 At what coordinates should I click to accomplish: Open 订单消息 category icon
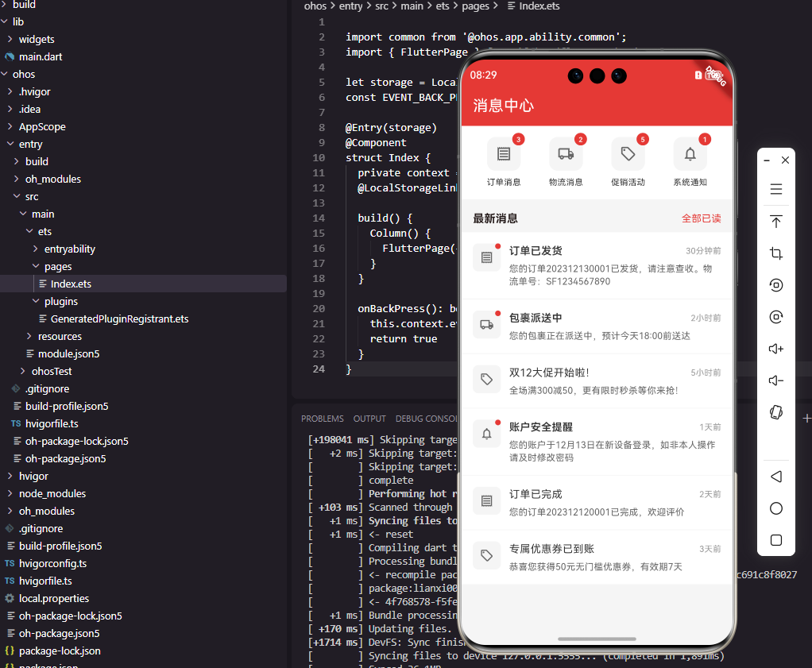[x=504, y=154]
